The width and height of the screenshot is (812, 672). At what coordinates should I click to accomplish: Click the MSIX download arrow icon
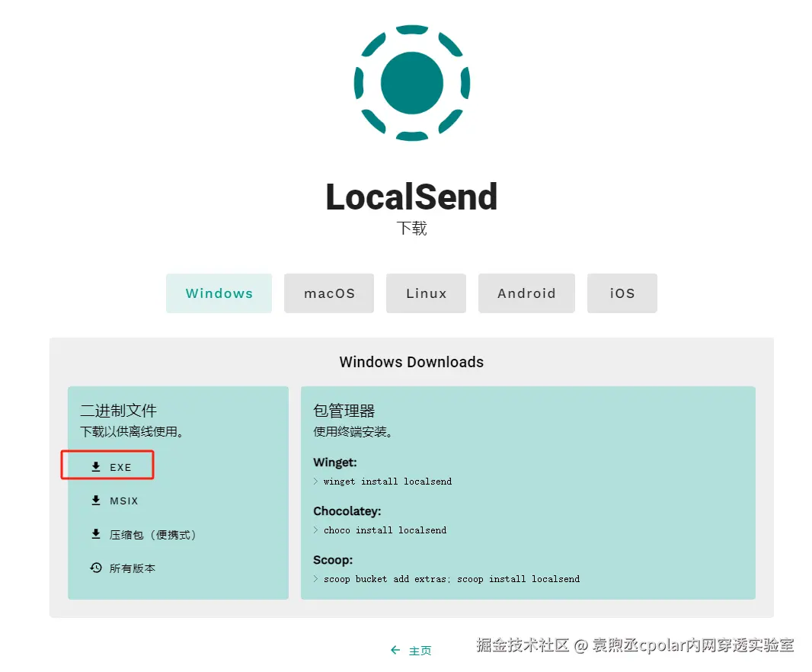coord(96,501)
